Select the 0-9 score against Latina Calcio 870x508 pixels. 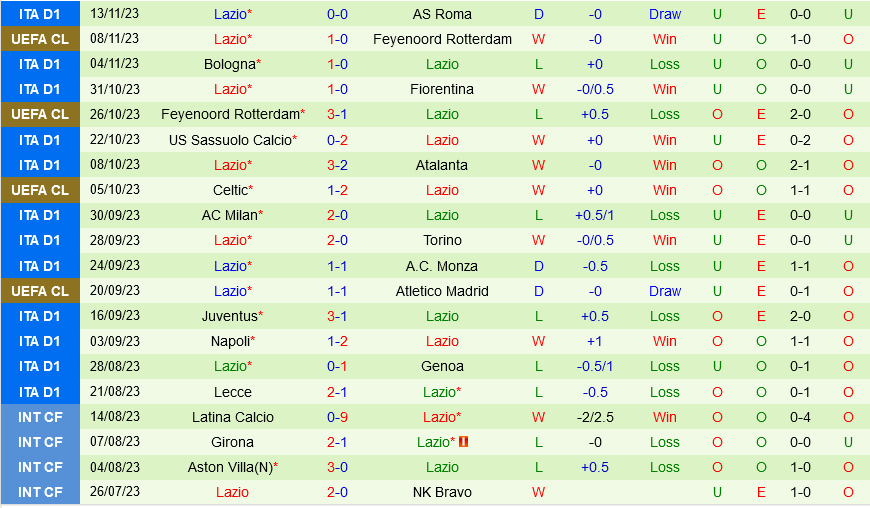[337, 417]
